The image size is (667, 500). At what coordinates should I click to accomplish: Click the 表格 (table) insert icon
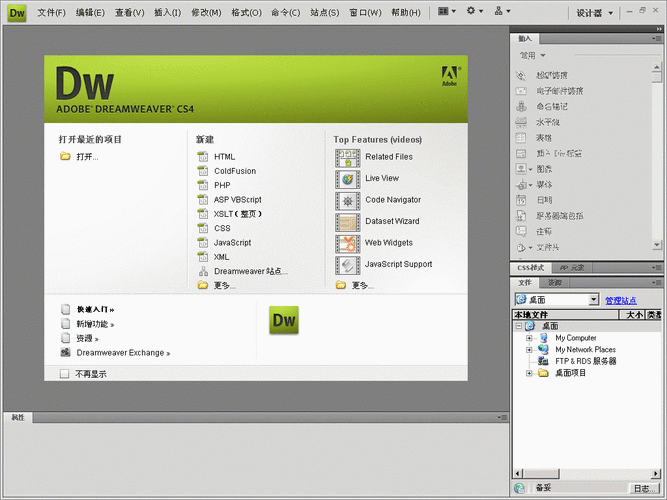[x=520, y=137]
